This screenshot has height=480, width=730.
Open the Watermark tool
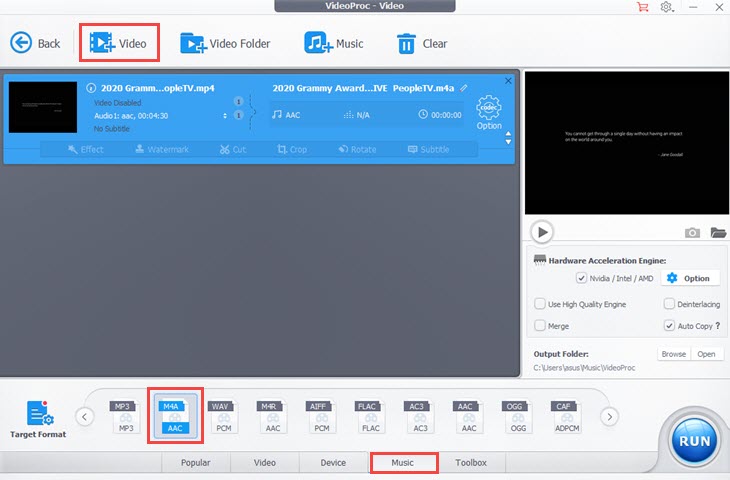pyautogui.click(x=162, y=149)
